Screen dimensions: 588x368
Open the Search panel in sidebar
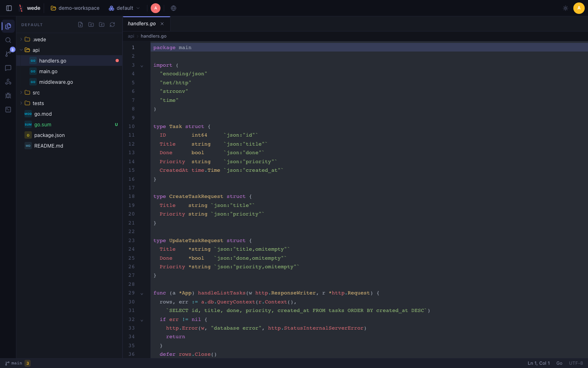point(8,40)
